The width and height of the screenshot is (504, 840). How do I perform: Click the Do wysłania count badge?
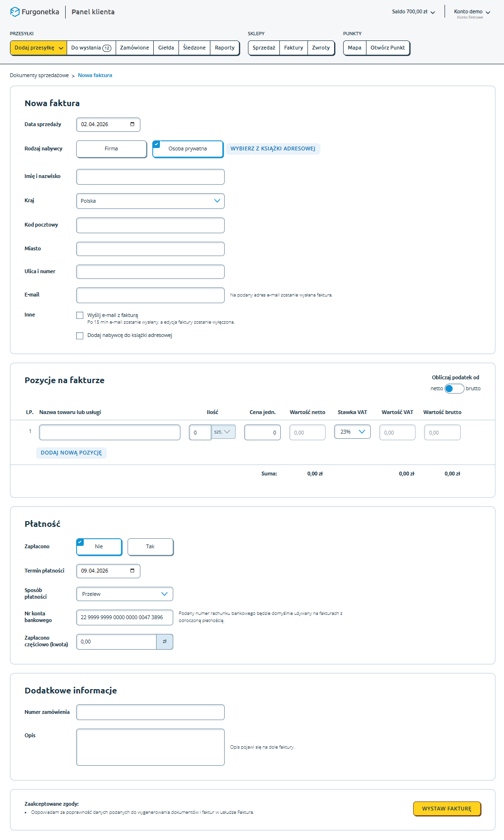tap(107, 48)
